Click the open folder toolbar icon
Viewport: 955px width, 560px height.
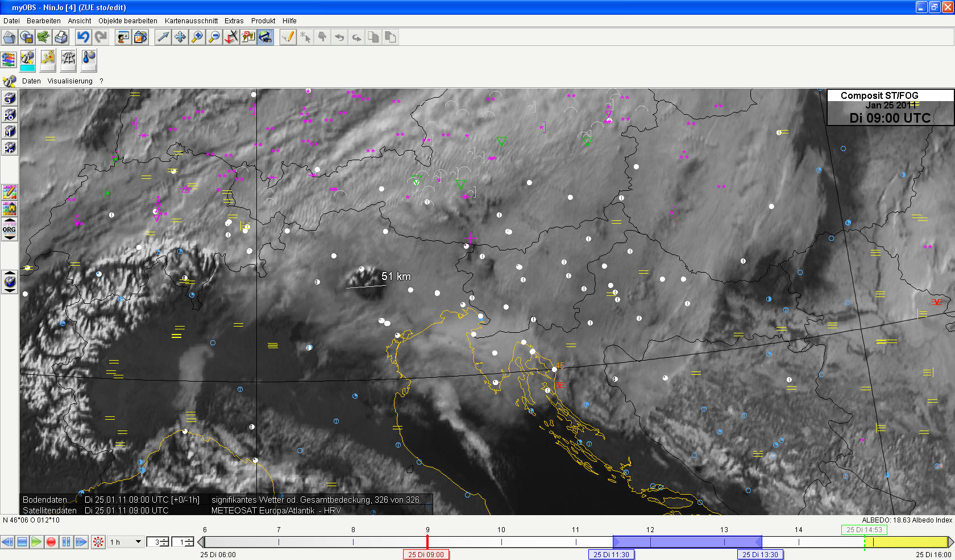pyautogui.click(x=9, y=37)
